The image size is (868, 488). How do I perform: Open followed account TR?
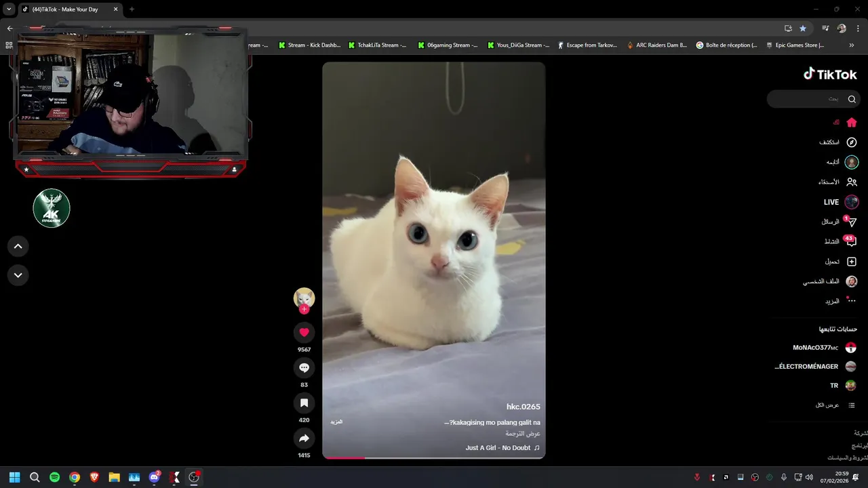click(x=843, y=386)
